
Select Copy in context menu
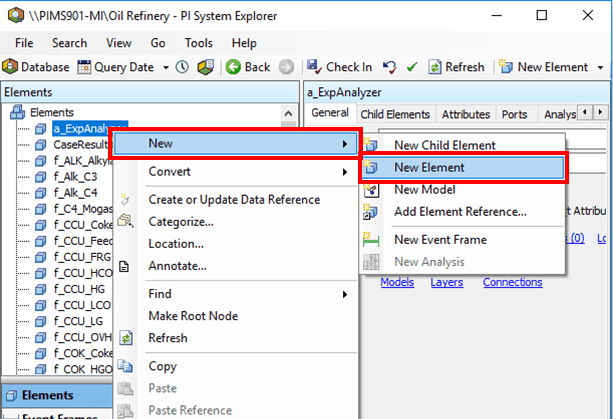[163, 367]
